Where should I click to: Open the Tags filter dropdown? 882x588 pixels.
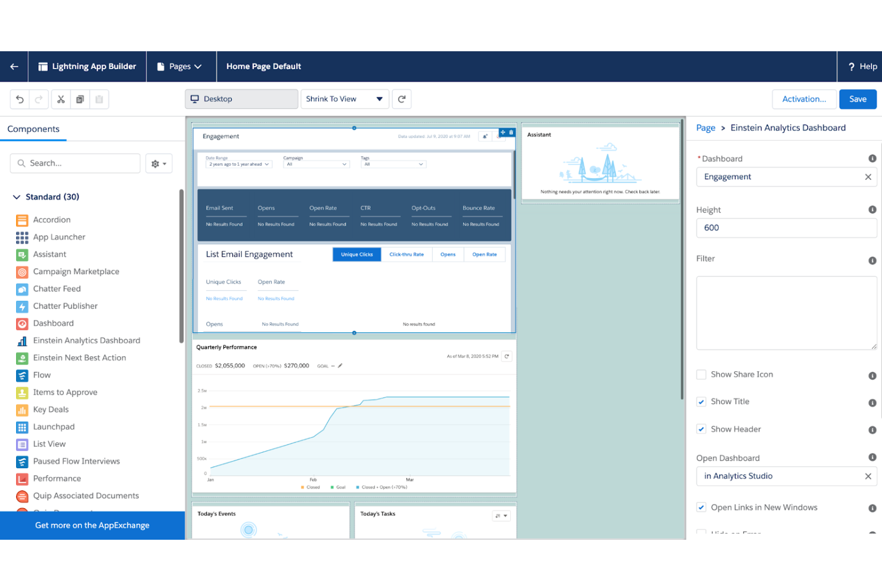pyautogui.click(x=394, y=164)
